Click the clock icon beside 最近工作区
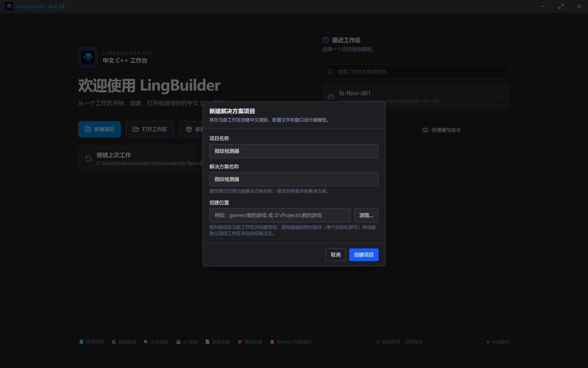 326,40
